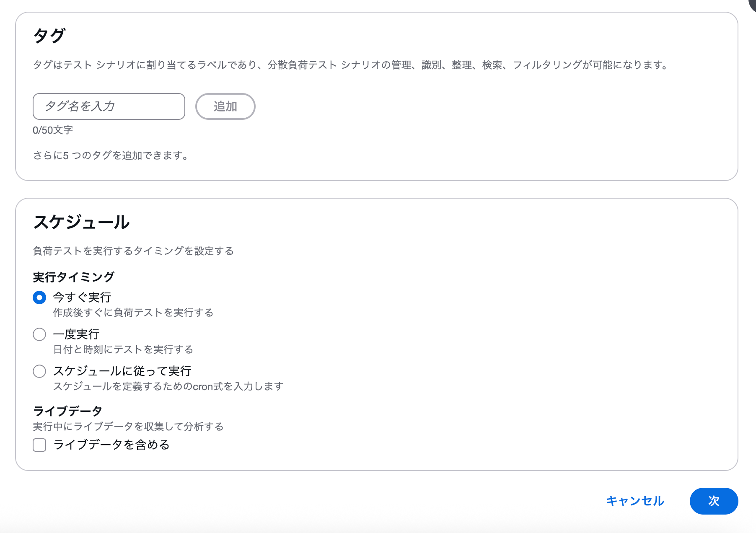This screenshot has height=533, width=756.
Task: Click キャンセル to cancel the setup
Action: tap(635, 501)
